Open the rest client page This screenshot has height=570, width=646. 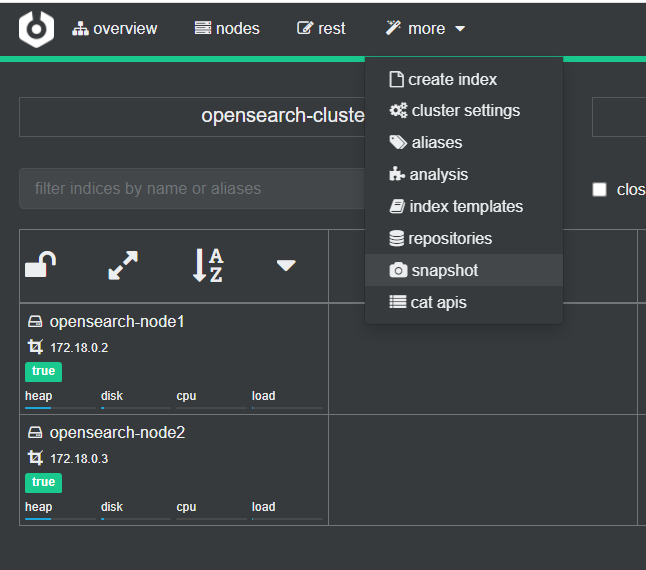click(321, 29)
